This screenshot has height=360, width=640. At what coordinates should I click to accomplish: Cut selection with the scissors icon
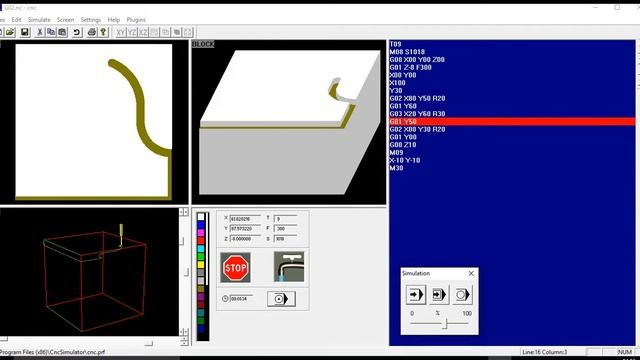pyautogui.click(x=40, y=32)
